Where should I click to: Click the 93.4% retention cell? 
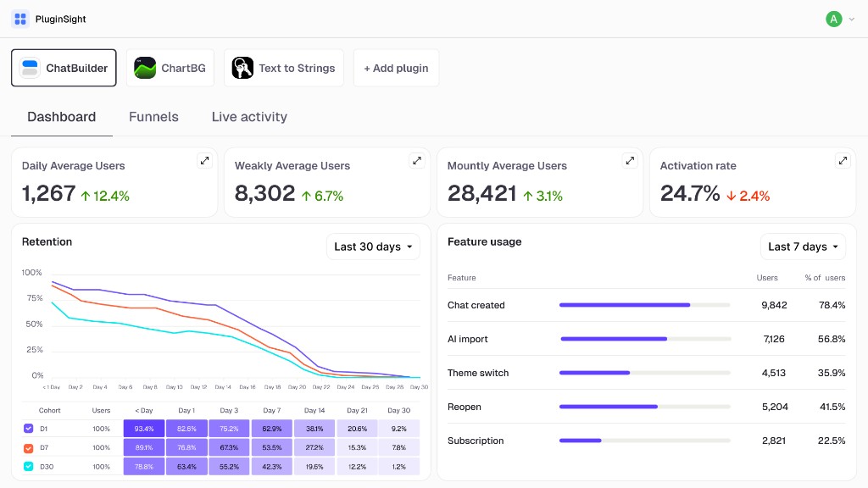click(x=144, y=429)
